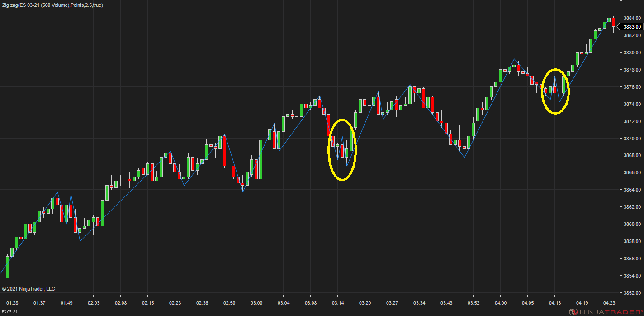Click the 01:28 label on time axis
Viewport: 644px width, 316px height.
click(13, 303)
